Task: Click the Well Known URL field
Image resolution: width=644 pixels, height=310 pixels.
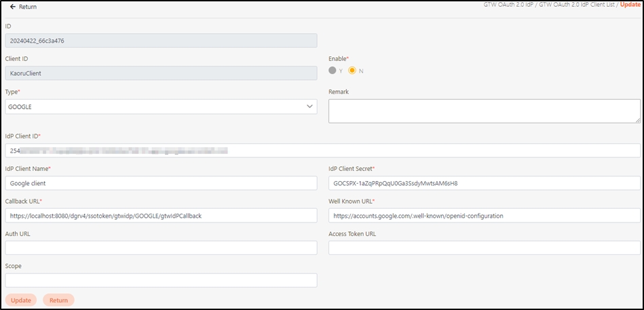Action: [x=484, y=216]
